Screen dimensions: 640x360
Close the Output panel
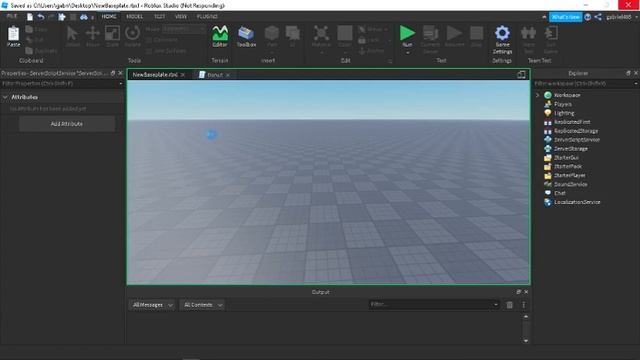526,292
